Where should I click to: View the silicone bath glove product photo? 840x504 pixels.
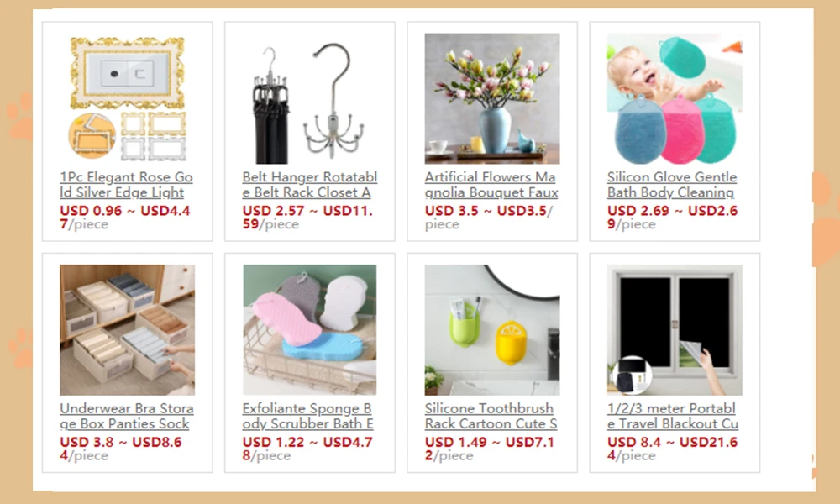click(675, 98)
